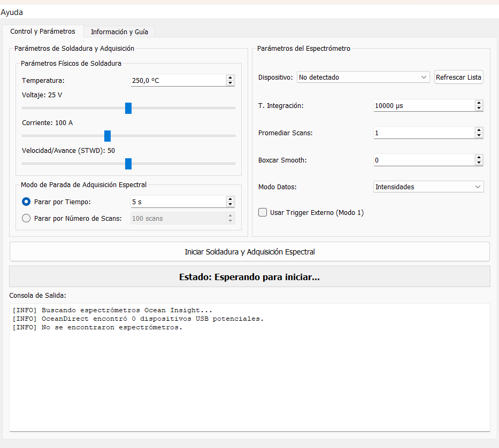Decrease Temperatura with the down arrow

point(230,83)
